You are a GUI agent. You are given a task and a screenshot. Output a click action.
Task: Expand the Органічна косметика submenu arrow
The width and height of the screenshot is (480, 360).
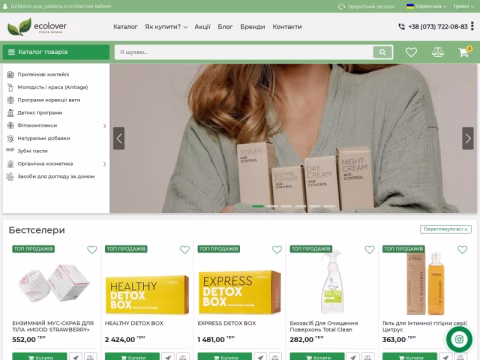click(x=105, y=164)
